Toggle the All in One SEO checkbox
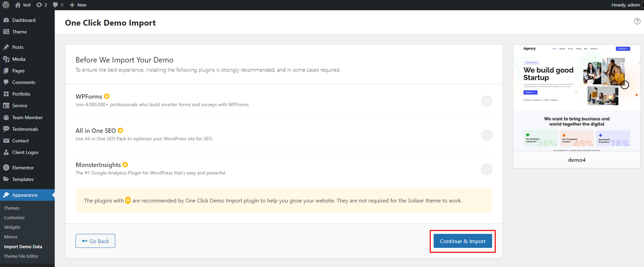Screen dimensions: 644x267 tap(487, 135)
